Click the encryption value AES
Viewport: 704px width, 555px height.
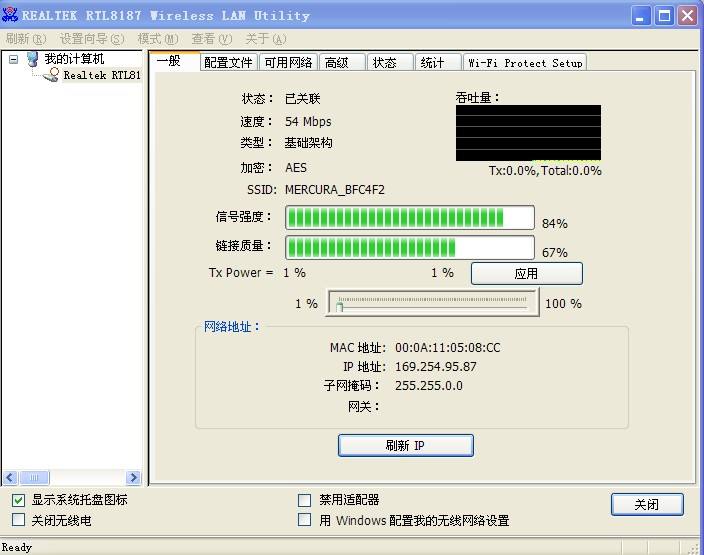pos(296,168)
